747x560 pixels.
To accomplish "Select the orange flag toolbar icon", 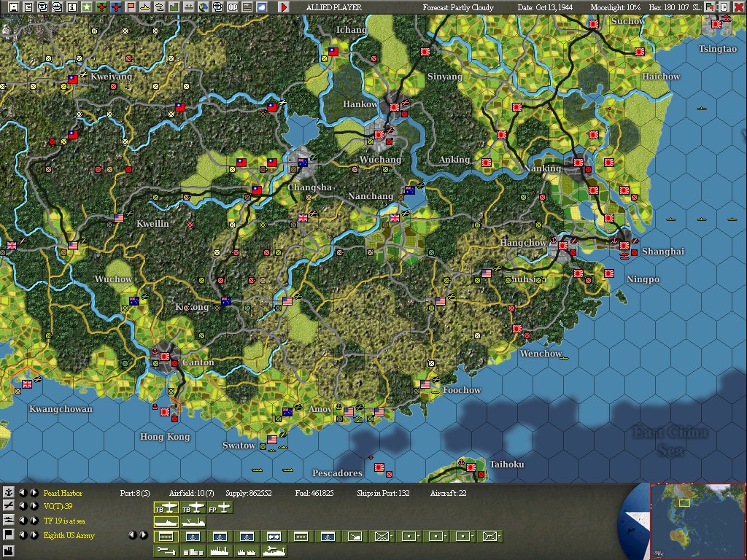I will (130, 7).
